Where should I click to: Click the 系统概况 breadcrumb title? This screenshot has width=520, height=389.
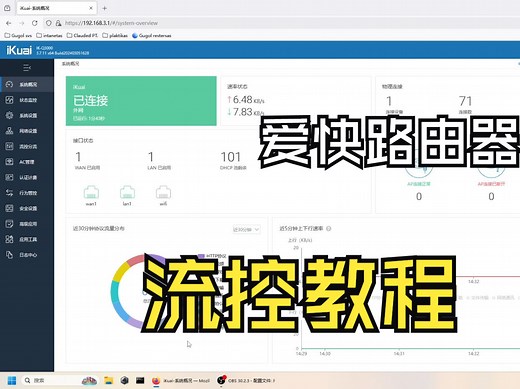[x=70, y=64]
